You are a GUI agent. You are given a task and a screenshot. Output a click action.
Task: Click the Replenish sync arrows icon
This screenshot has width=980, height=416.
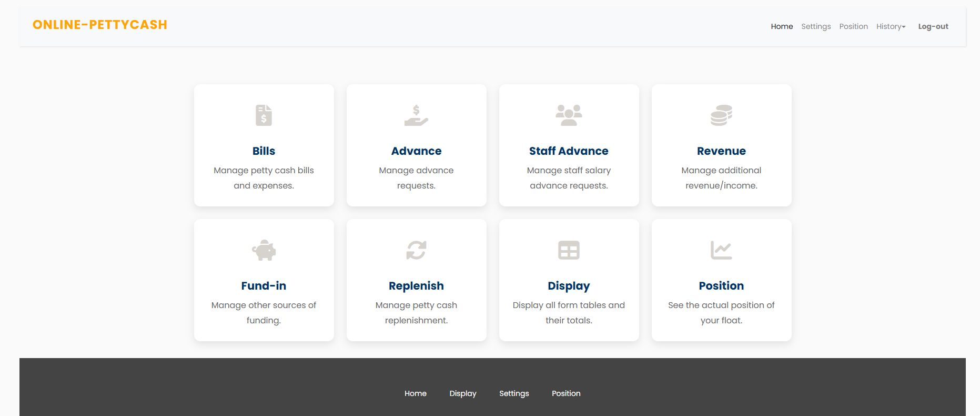click(x=416, y=250)
